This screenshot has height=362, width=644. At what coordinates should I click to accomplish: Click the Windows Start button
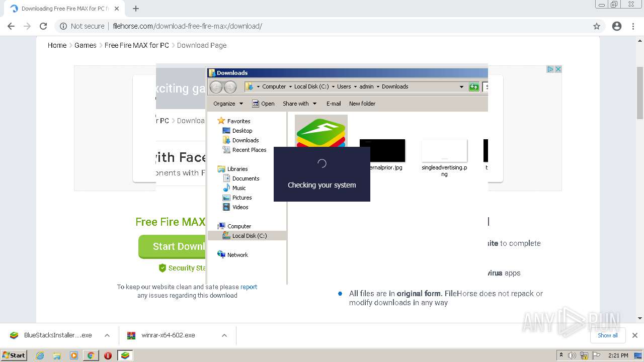[14, 355]
